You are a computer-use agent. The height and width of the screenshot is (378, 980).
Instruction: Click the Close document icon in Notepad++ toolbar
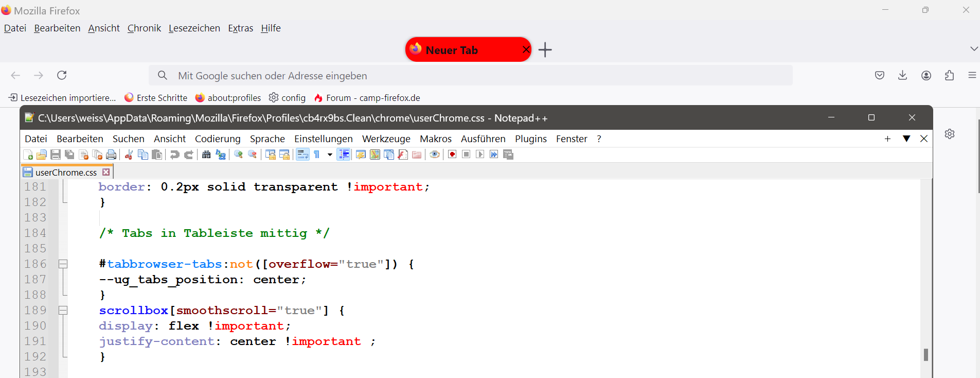coord(83,154)
